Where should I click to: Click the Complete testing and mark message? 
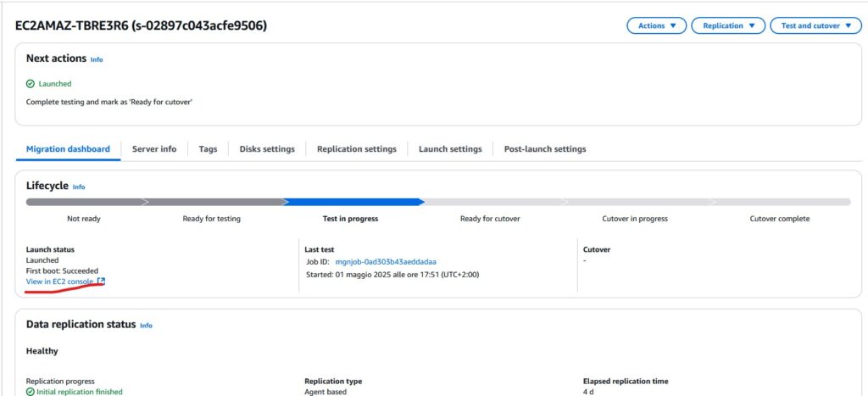(x=109, y=103)
